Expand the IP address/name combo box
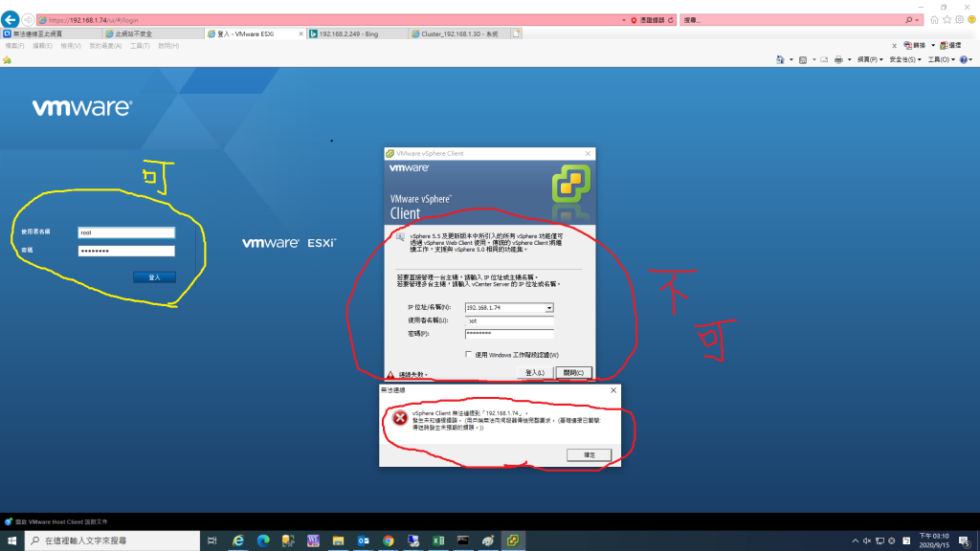980x551 pixels. (x=548, y=308)
